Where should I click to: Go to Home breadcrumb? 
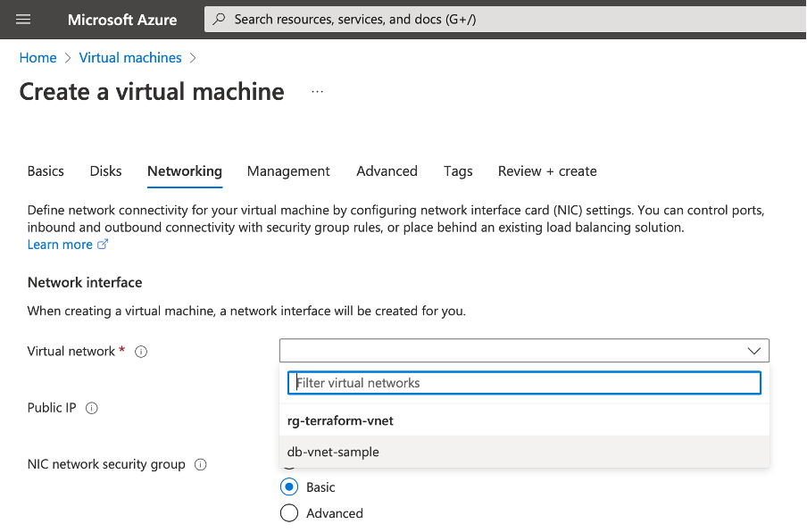[x=38, y=58]
